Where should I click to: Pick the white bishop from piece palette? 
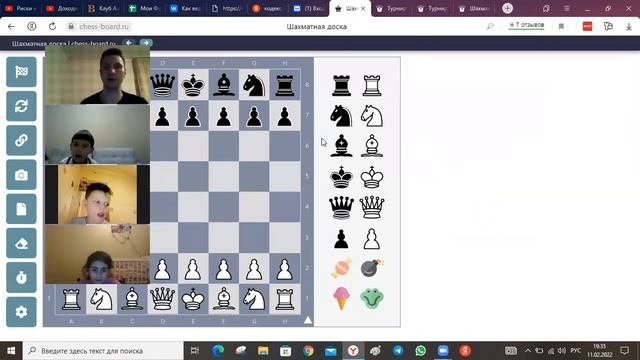372,146
